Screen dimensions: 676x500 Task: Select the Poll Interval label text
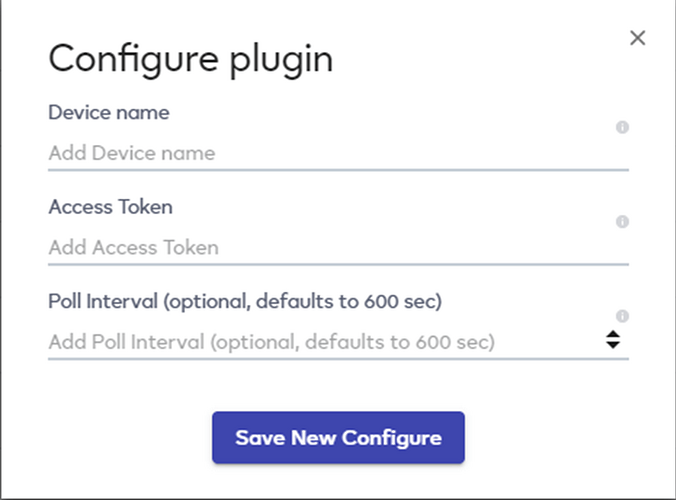coord(245,301)
